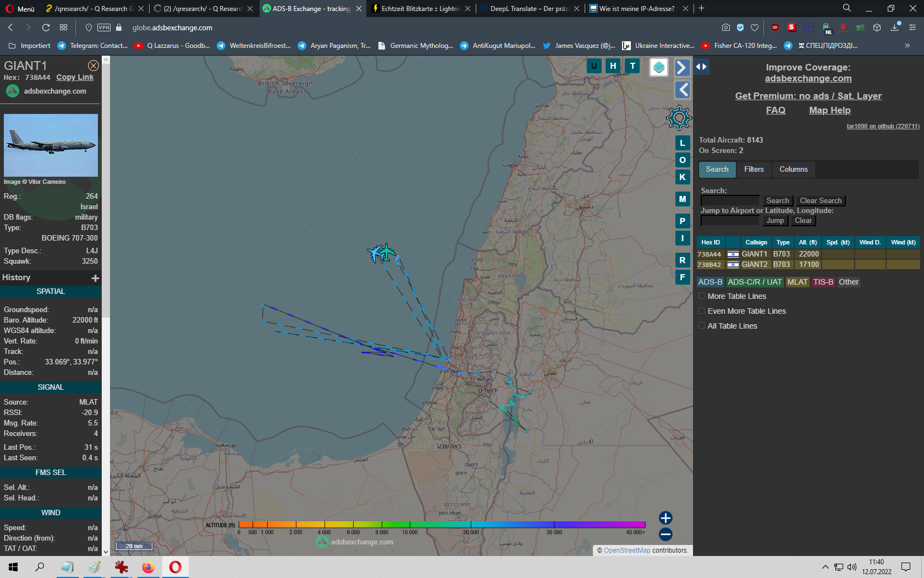The height and width of the screenshot is (578, 924).
Task: Toggle the L labels map button
Action: click(683, 143)
